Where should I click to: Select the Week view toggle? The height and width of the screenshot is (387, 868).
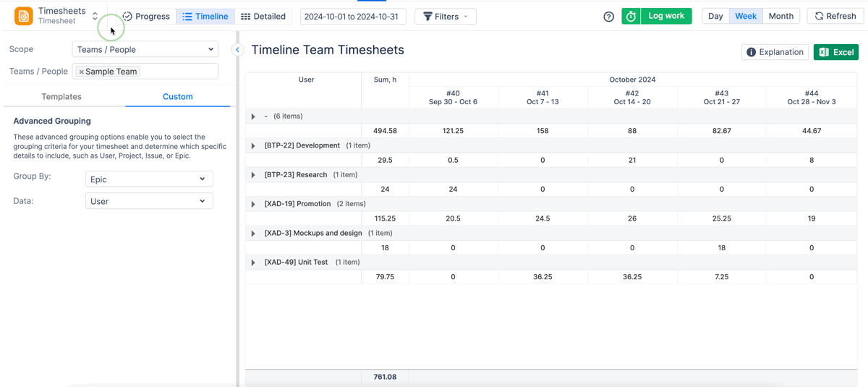[746, 16]
